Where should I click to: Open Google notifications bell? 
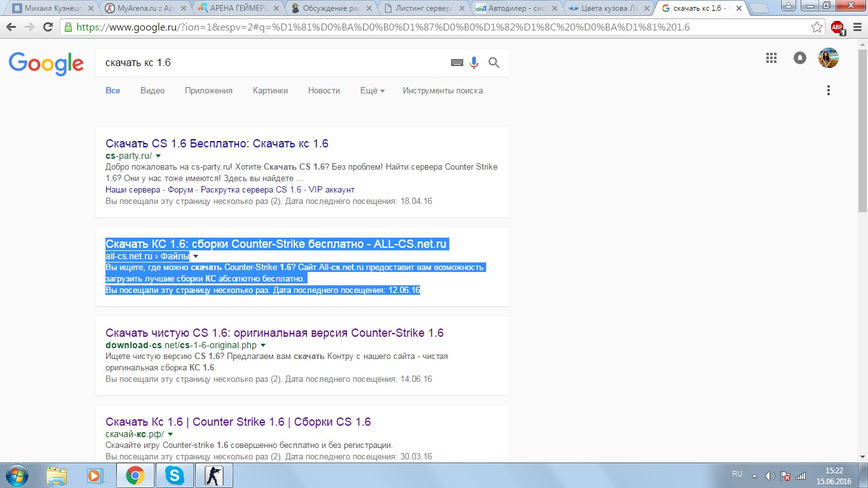pyautogui.click(x=800, y=58)
